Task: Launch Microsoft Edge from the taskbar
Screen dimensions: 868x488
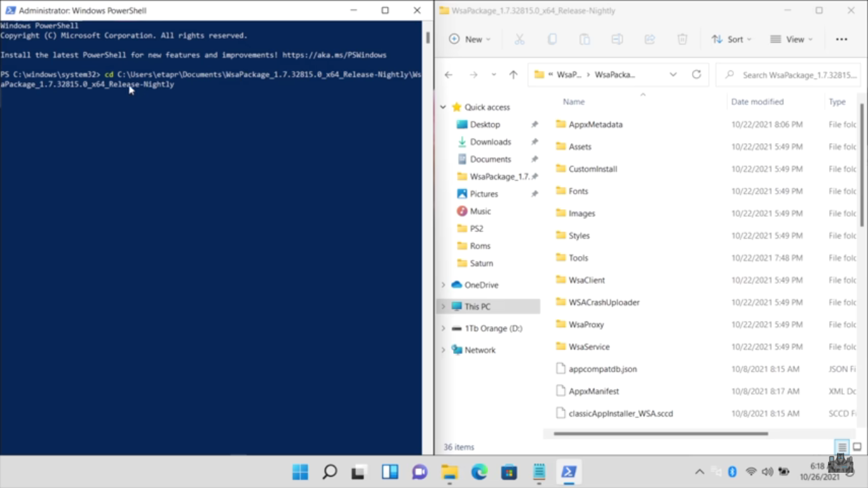Action: [x=479, y=472]
